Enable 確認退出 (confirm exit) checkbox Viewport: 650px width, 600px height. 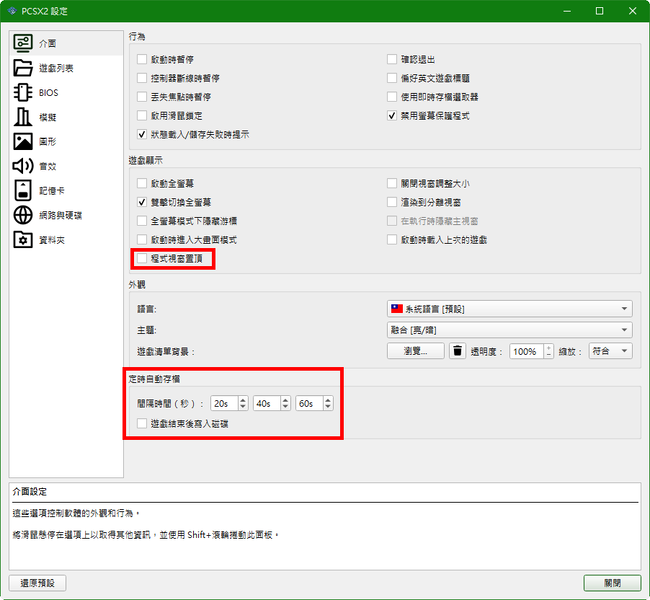coord(392,59)
